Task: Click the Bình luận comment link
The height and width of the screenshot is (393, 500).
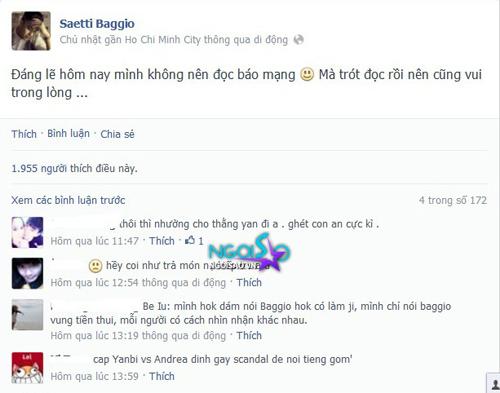Action: point(68,134)
